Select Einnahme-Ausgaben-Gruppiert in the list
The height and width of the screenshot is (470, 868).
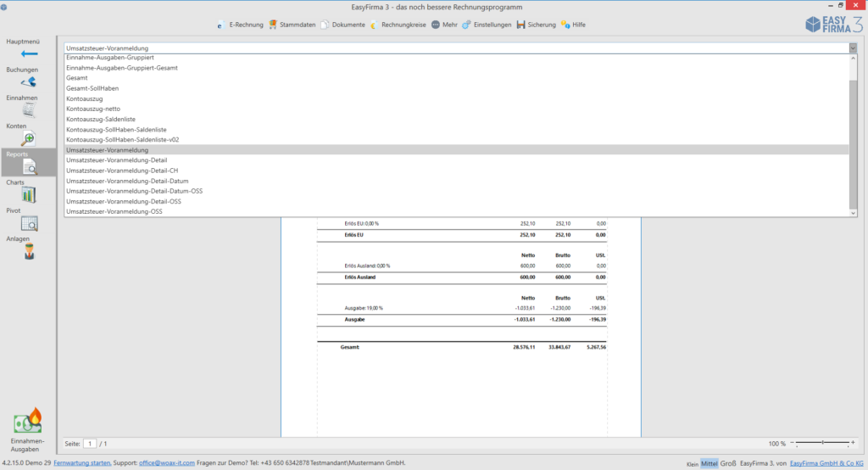pos(456,58)
